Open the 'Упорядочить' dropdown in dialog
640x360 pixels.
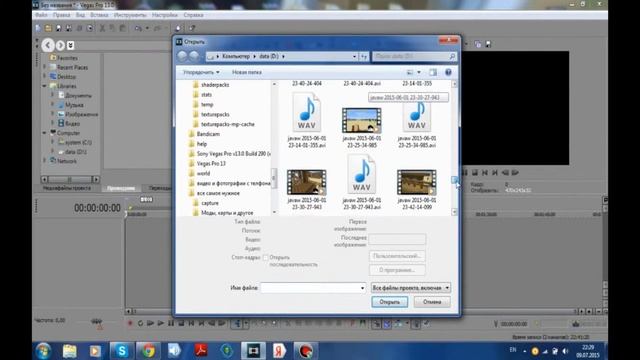[201, 72]
